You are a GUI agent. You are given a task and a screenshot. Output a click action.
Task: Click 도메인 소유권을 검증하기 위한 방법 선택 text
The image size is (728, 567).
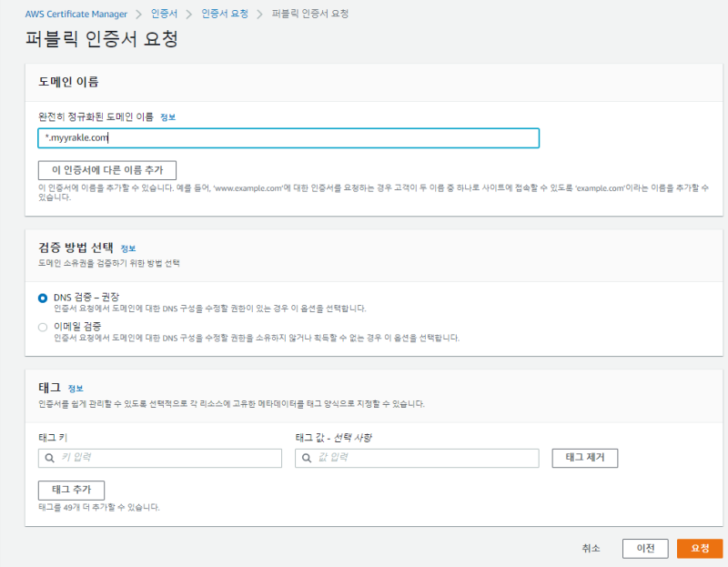(x=109, y=263)
